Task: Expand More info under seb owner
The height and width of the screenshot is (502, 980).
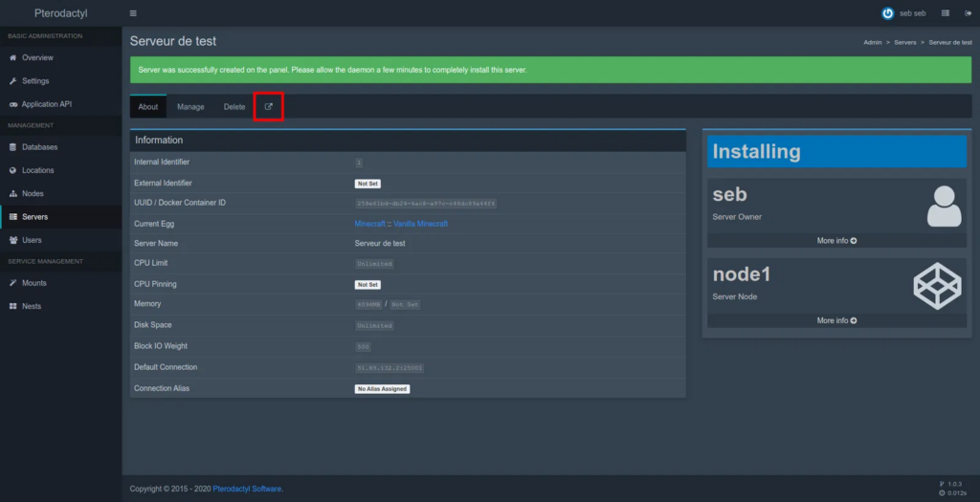Action: (x=836, y=241)
